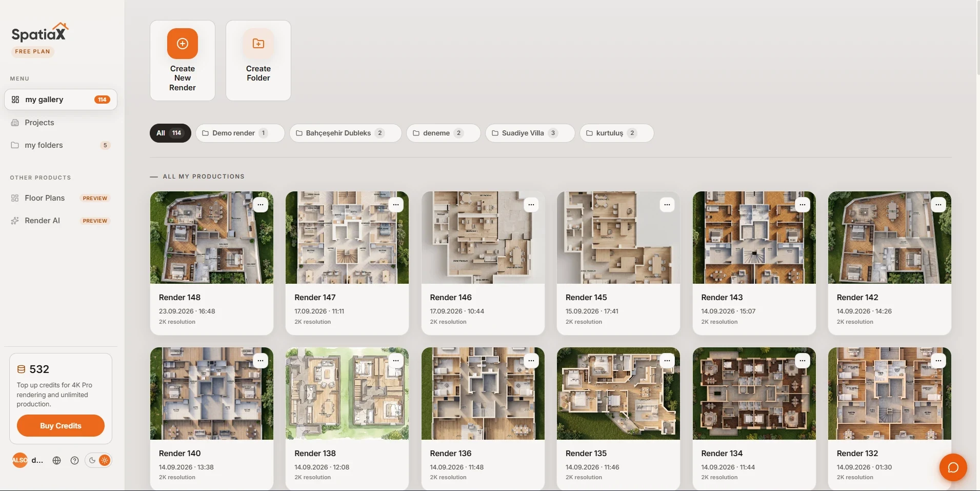The image size is (980, 491).
Task: Click the truncated username d...
Action: click(37, 460)
